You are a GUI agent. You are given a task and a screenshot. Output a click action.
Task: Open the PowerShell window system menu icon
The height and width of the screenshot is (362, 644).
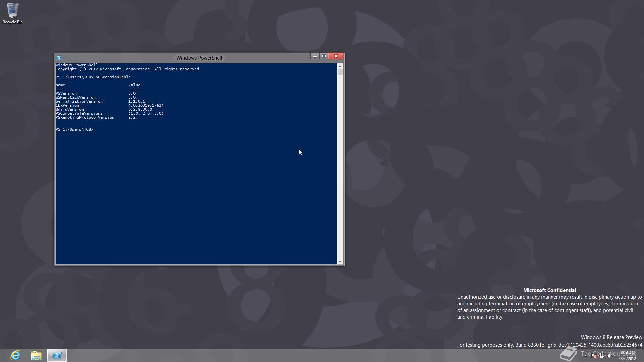point(59,58)
